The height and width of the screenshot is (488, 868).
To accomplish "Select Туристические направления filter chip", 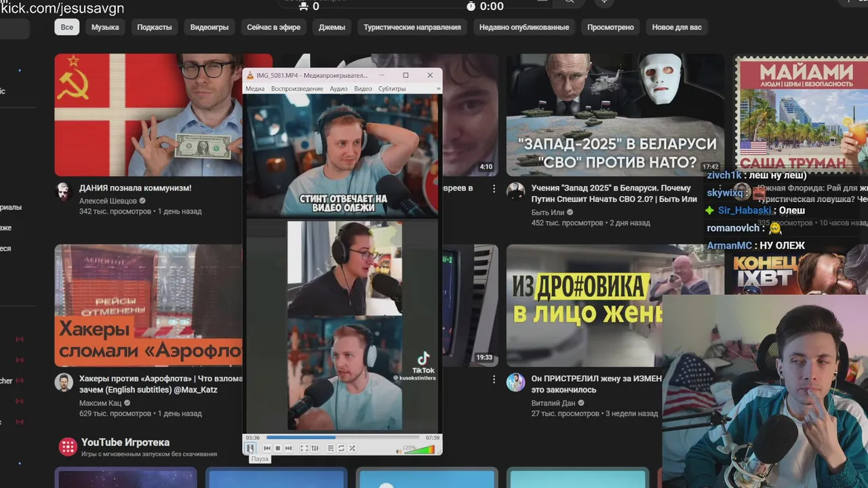I will click(x=412, y=27).
